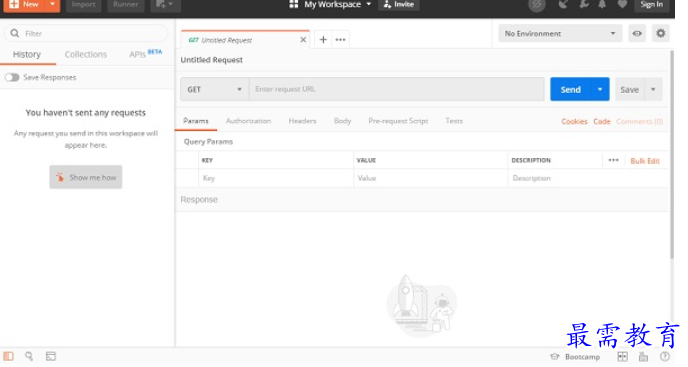Click the Comments (0) link
688x367 pixels.
[x=639, y=122]
